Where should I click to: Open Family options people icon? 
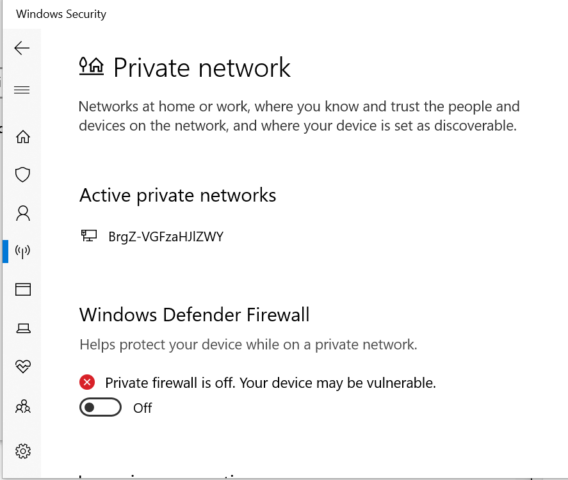click(x=23, y=406)
